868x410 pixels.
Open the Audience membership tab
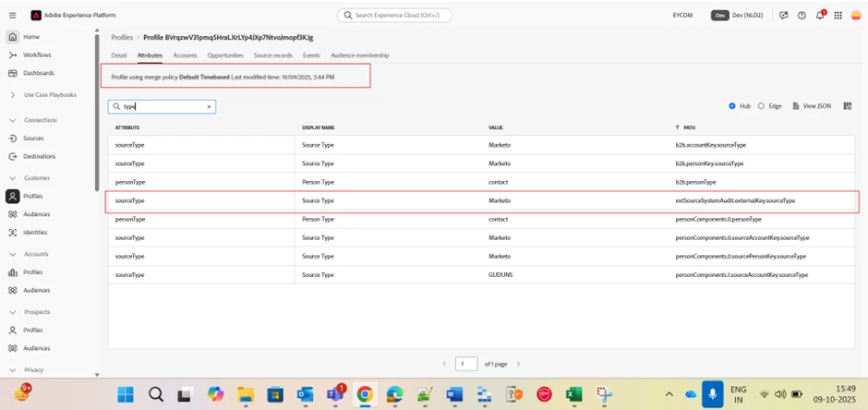360,55
